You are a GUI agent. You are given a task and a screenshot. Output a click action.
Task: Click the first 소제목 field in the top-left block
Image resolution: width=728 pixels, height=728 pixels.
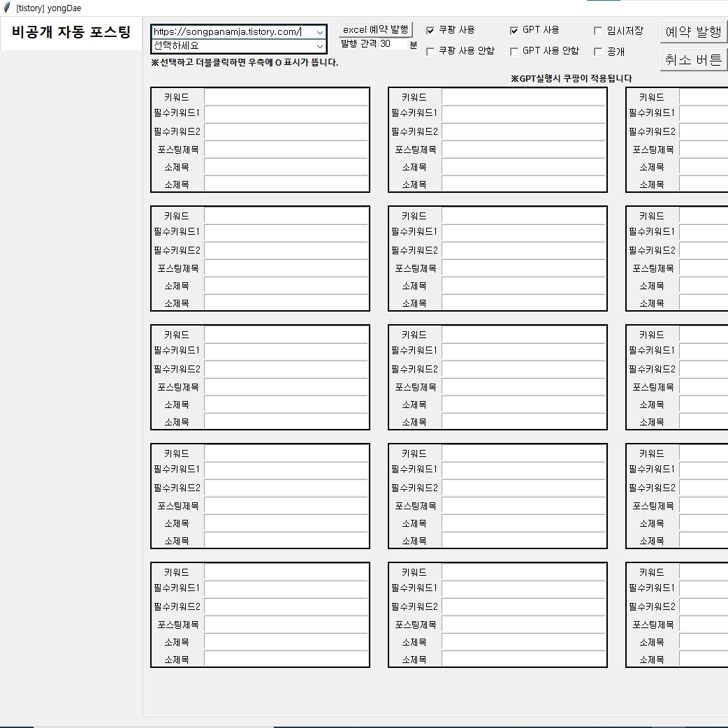click(286, 167)
